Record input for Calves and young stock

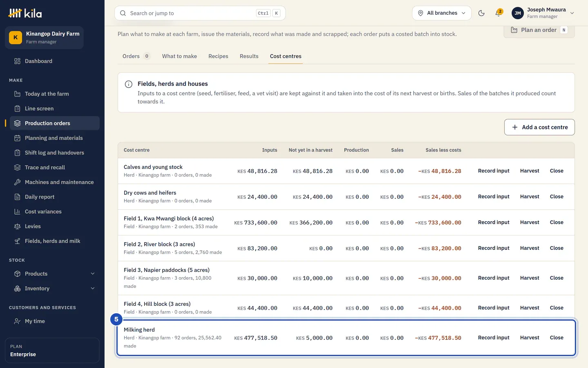494,171
